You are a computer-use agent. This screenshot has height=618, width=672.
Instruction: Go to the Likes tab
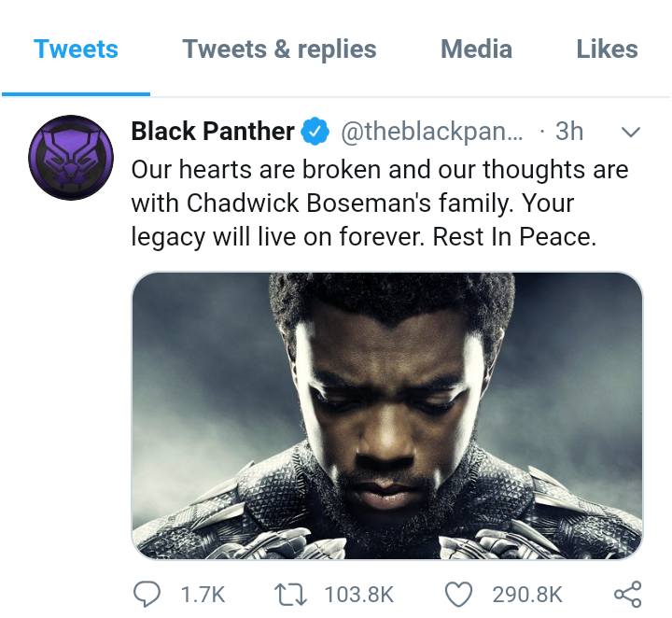click(607, 49)
